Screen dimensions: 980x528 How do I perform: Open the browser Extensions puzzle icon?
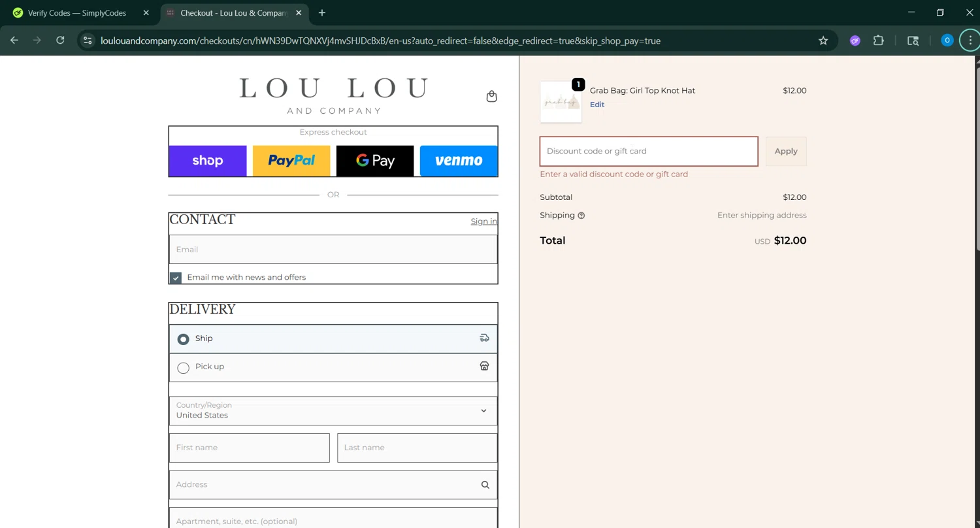[879, 41]
